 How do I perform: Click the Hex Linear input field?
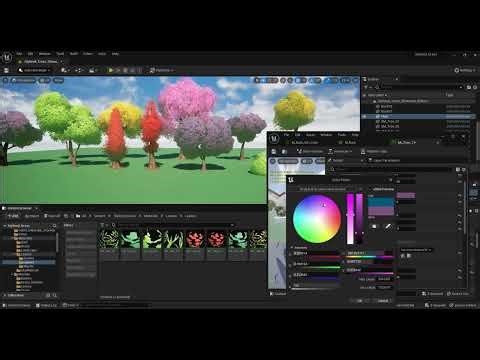click(x=384, y=279)
